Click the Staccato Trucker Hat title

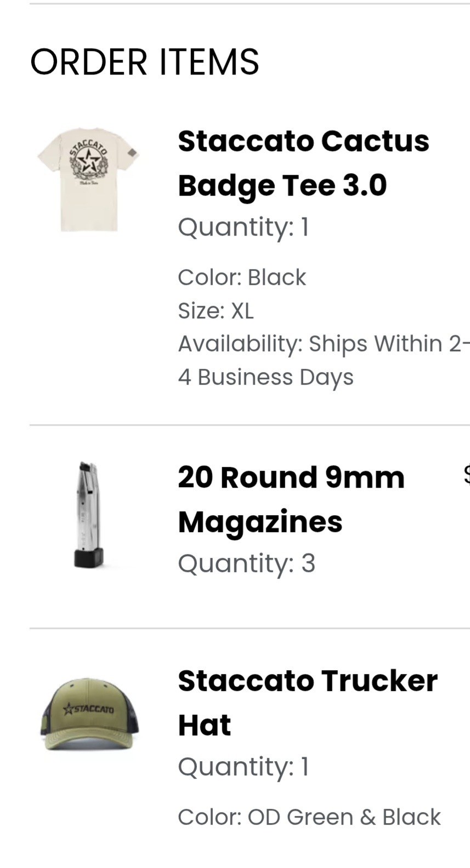point(308,703)
